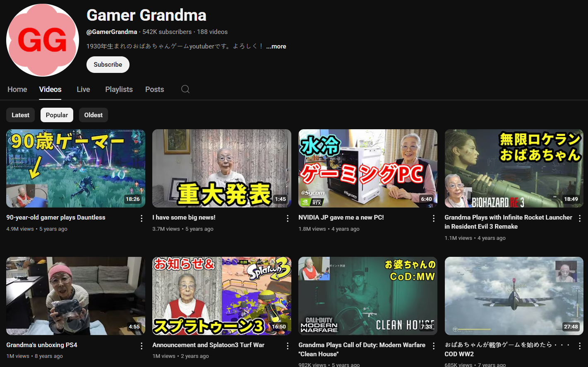Open the Posts tab
588x367 pixels.
coord(154,89)
